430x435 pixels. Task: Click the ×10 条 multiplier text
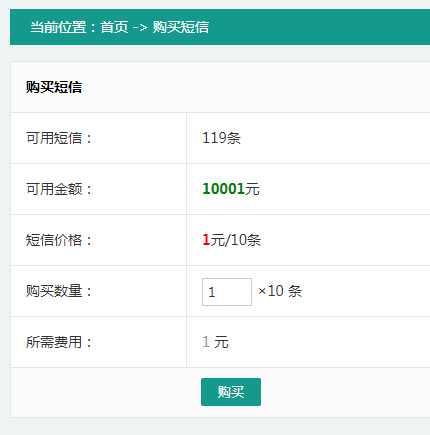[x=280, y=291]
